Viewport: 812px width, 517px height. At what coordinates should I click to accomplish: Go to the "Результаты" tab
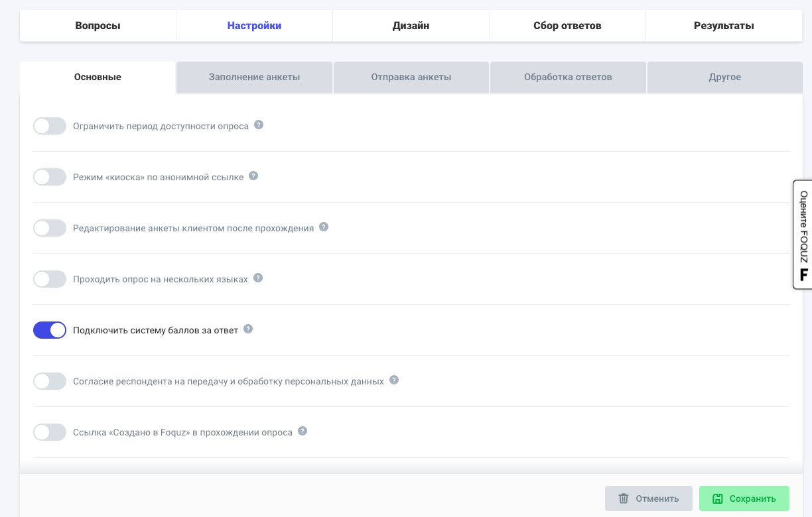724,26
